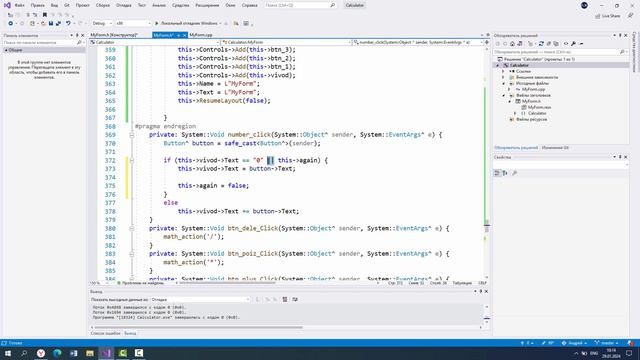
Task: Expand the Ссылки node
Action: point(503,71)
